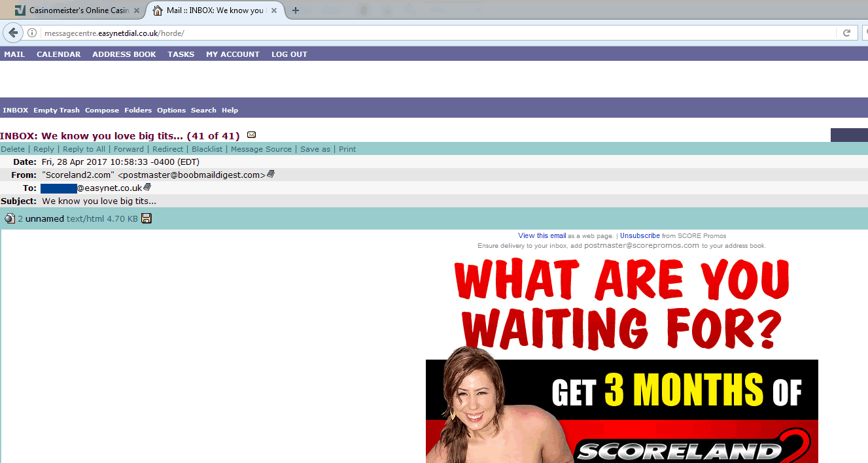
Task: Click Reply link
Action: pos(44,149)
